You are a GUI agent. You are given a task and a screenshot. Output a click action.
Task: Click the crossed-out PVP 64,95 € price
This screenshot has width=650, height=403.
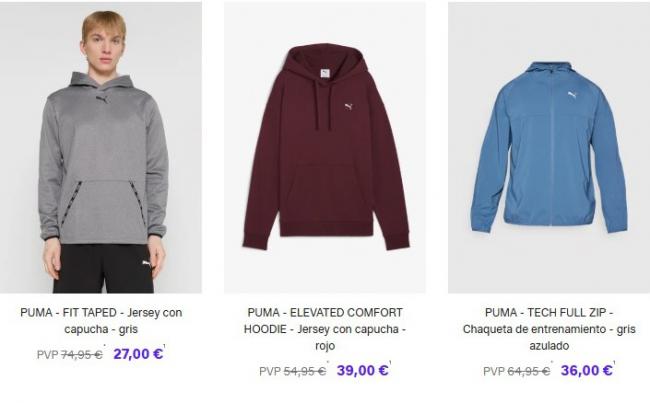coord(517,371)
